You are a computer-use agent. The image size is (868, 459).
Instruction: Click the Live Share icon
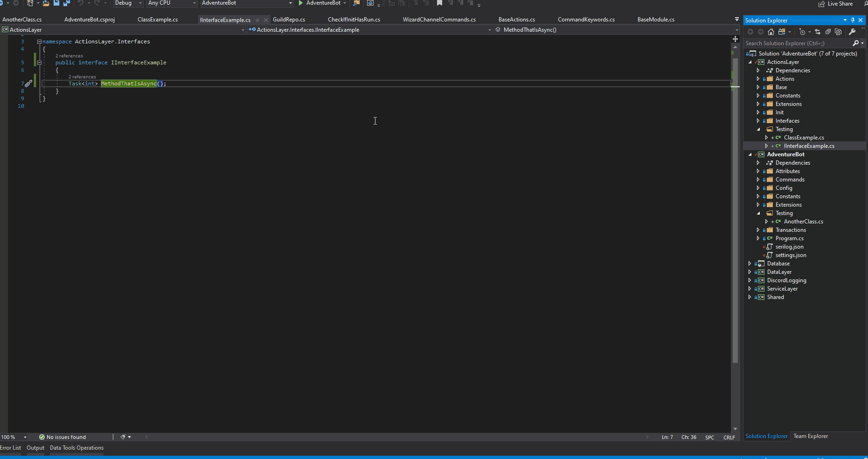click(x=822, y=4)
